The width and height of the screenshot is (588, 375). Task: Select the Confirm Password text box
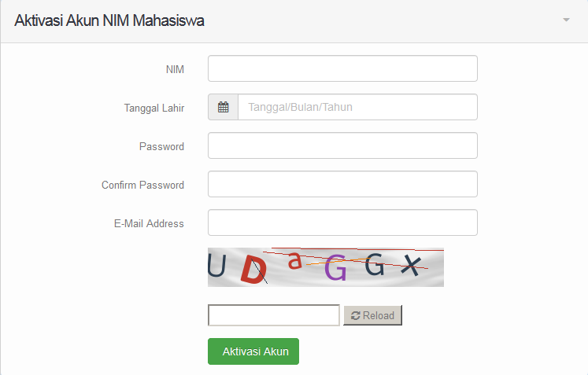click(x=342, y=184)
